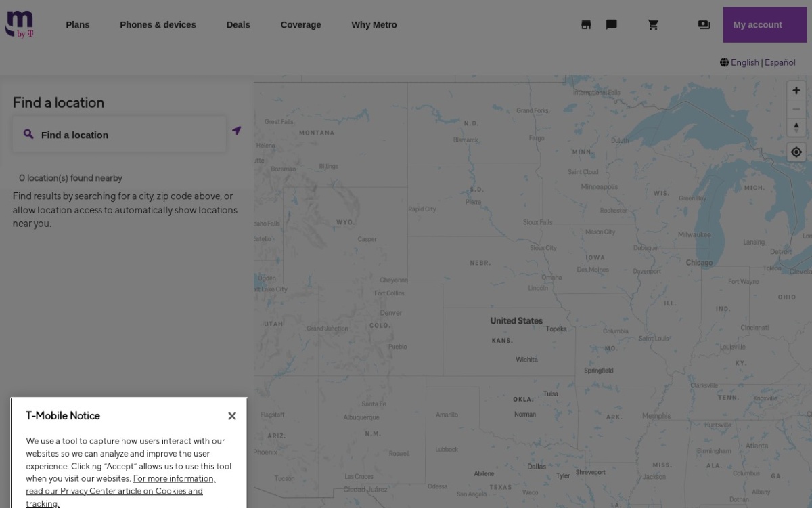Click the "Bismarck" map label
The width and height of the screenshot is (812, 508).
(x=466, y=140)
